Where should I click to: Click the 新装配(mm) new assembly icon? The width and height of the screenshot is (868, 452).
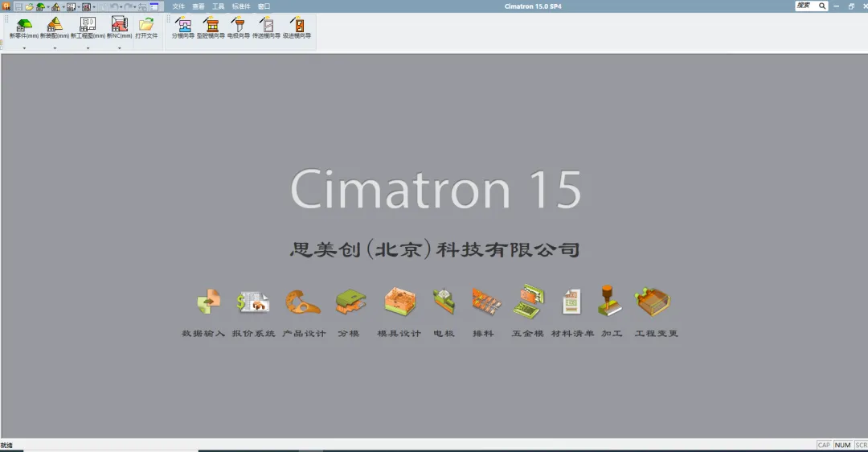55,24
